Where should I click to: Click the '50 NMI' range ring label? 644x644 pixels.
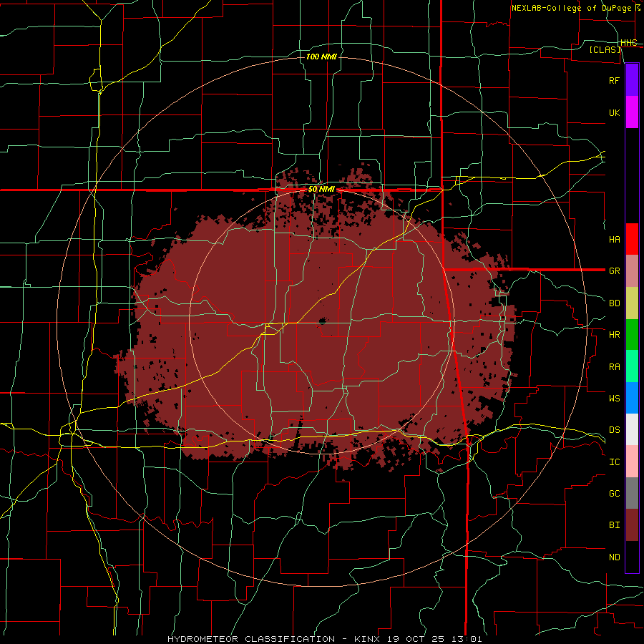321,190
